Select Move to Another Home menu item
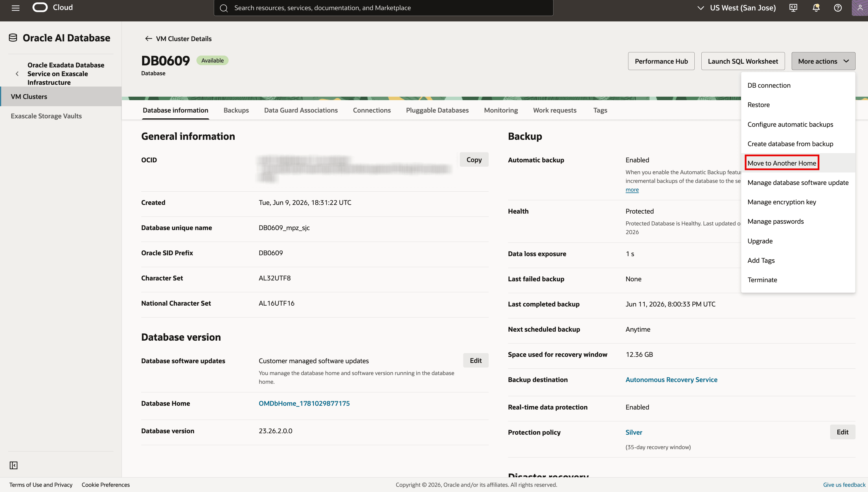The width and height of the screenshot is (868, 492). tap(781, 163)
